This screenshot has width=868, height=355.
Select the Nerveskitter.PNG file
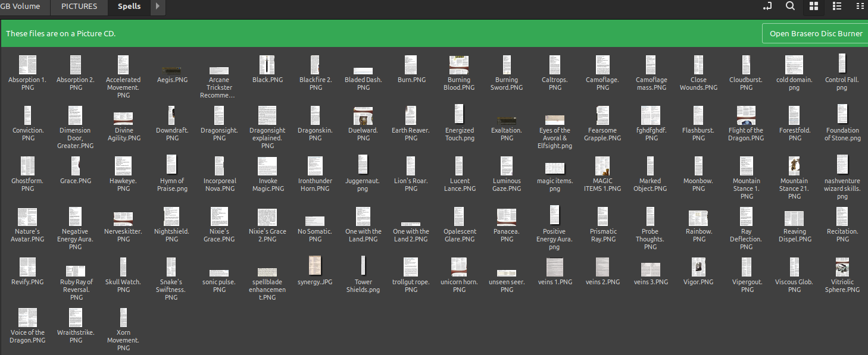123,228
